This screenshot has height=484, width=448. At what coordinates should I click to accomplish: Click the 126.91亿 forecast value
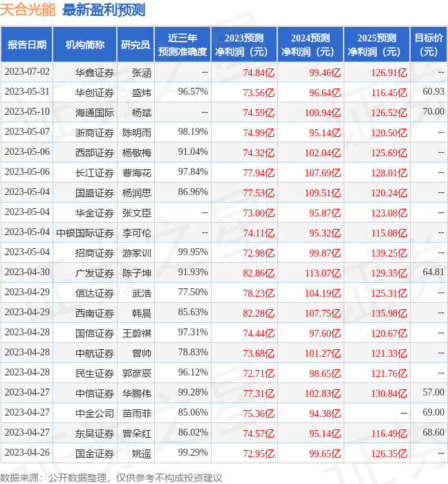pyautogui.click(x=389, y=73)
